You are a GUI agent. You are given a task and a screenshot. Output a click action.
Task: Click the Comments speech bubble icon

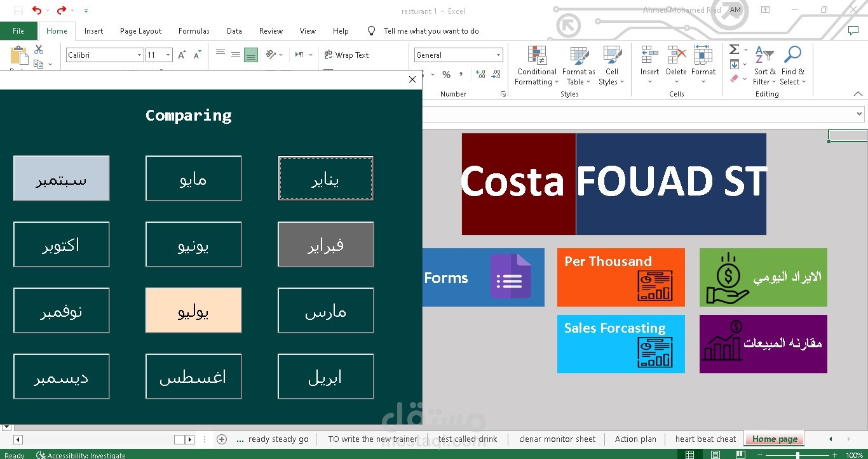pyautogui.click(x=853, y=30)
